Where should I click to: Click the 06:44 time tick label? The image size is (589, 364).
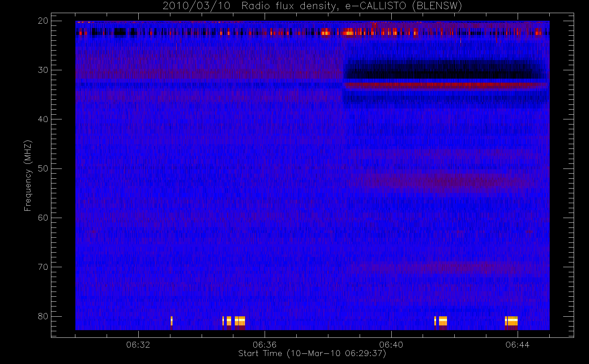click(517, 345)
